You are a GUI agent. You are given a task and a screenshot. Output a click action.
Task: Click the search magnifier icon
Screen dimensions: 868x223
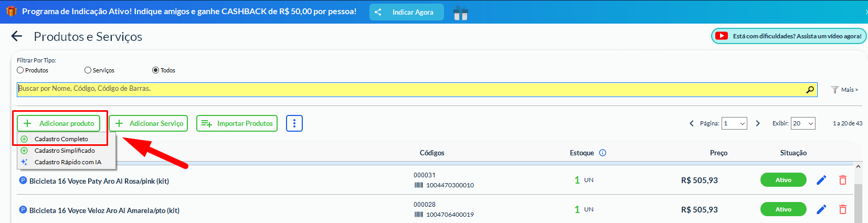click(x=810, y=90)
